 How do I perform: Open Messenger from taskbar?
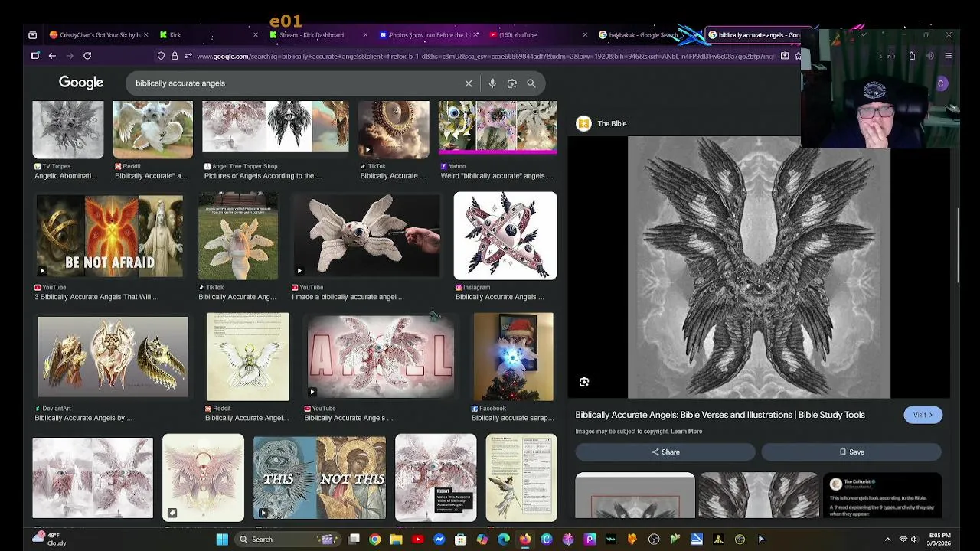point(439,539)
